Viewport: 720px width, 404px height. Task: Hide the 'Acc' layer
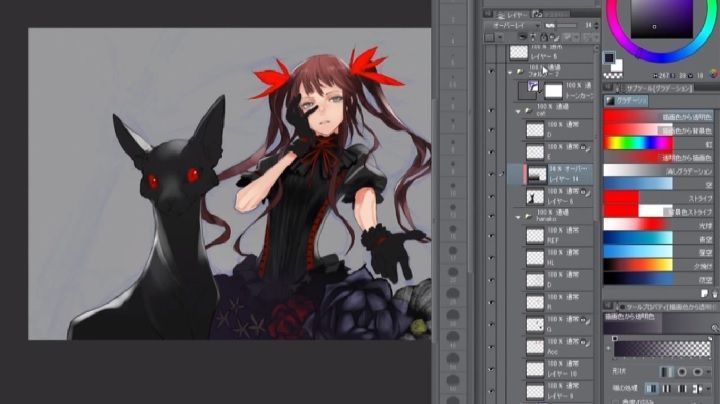[491, 347]
